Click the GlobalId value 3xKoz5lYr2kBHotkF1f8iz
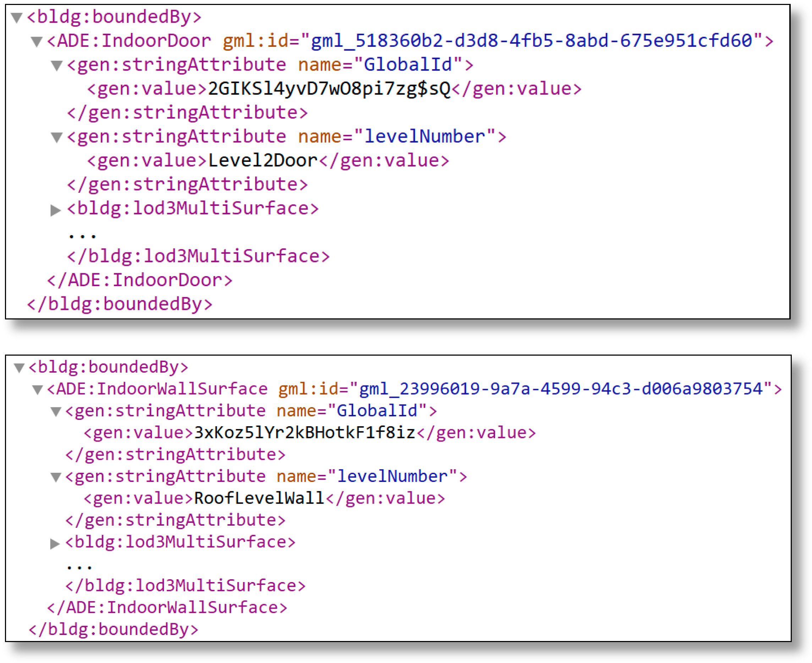The height and width of the screenshot is (663, 812). click(x=305, y=433)
